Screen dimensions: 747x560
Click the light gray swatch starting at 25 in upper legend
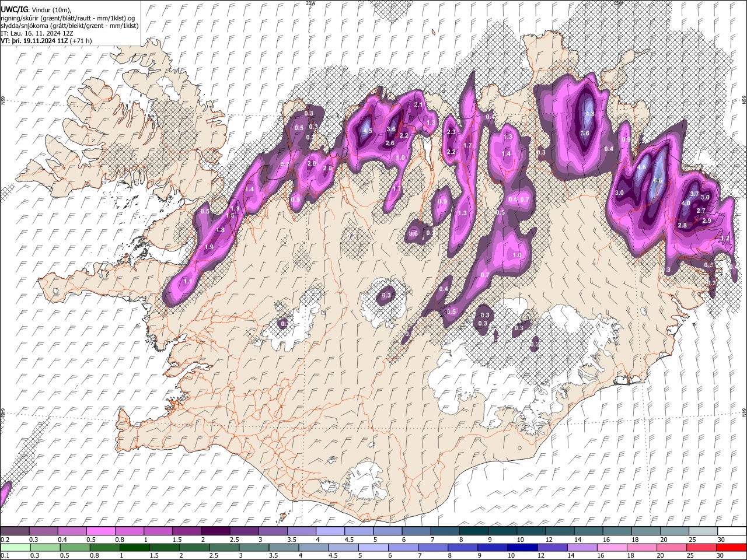tap(703, 531)
